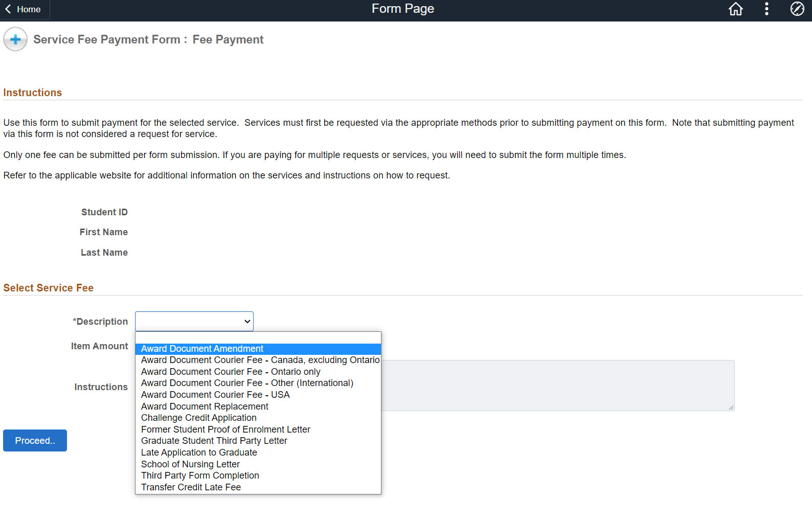The width and height of the screenshot is (812, 520).
Task: Click the compass NavBar icon
Action: click(x=797, y=9)
